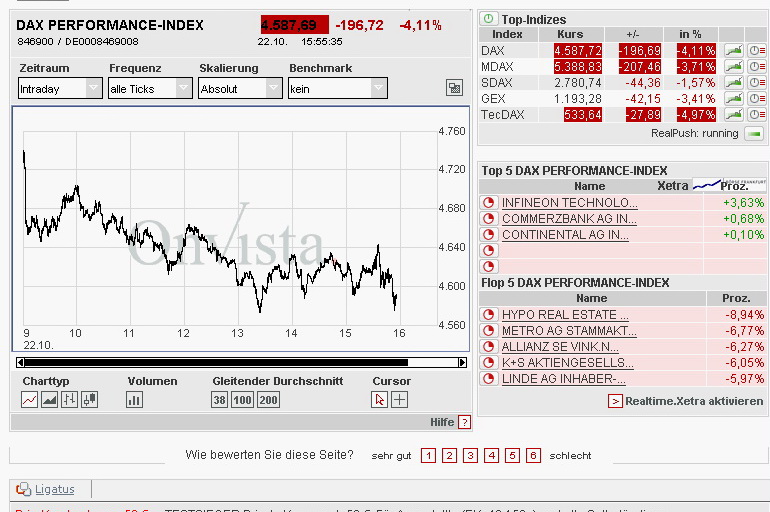Viewport: 770px width, 512px height.
Task: Click the red icon beside Continental AG
Action: 489,235
